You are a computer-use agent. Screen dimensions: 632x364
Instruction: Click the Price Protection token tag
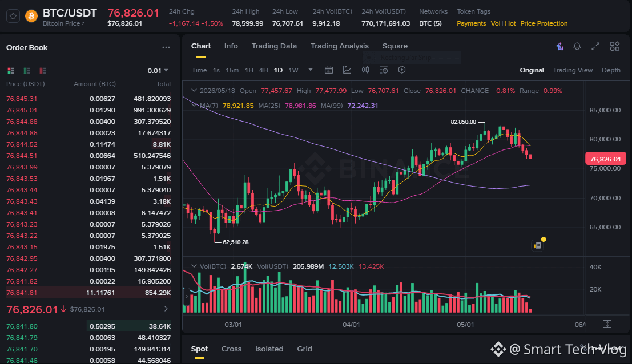pyautogui.click(x=544, y=23)
